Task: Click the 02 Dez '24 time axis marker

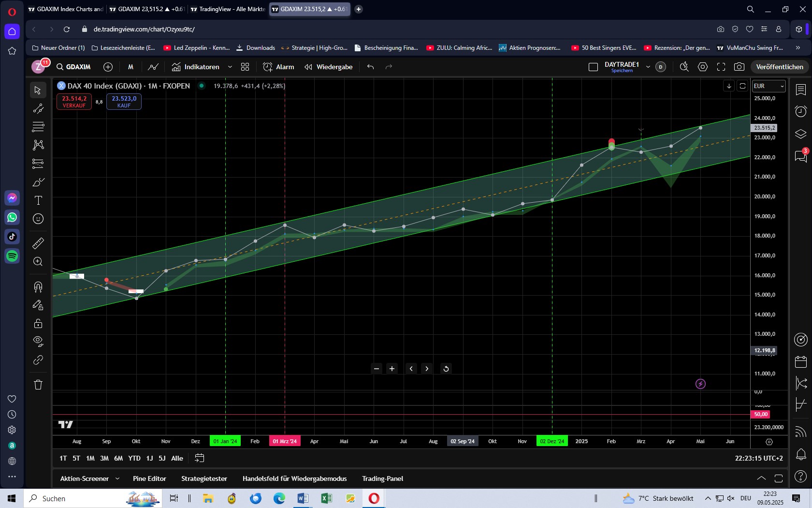Action: [x=552, y=441]
